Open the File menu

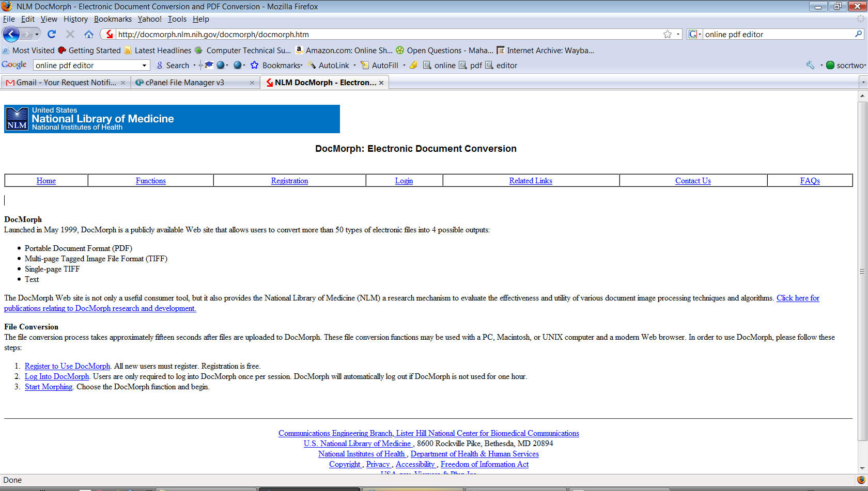coord(9,19)
